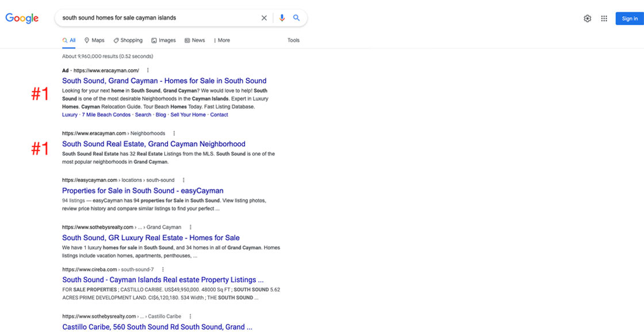Open Properties for Sale in South Sound - easyCayman

tap(143, 191)
